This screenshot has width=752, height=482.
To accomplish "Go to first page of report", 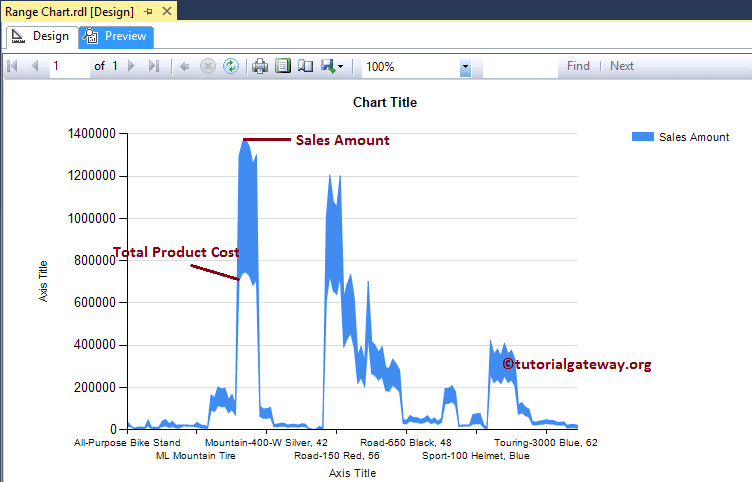I will pos(13,66).
